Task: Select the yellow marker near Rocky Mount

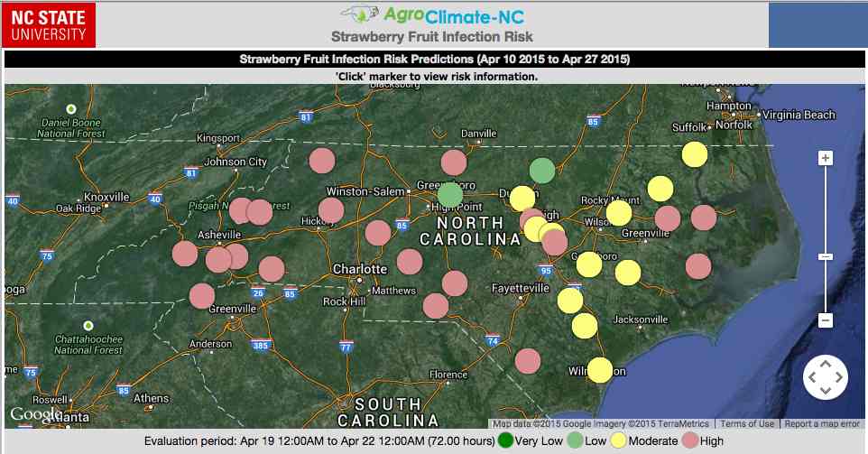Action: tap(619, 213)
